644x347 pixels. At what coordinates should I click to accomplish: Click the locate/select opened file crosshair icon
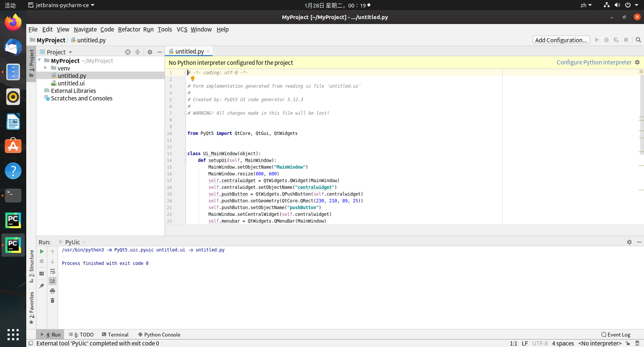point(128,52)
